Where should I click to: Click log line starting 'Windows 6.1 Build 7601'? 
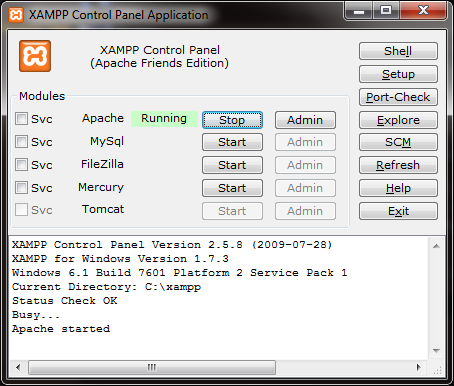click(180, 273)
